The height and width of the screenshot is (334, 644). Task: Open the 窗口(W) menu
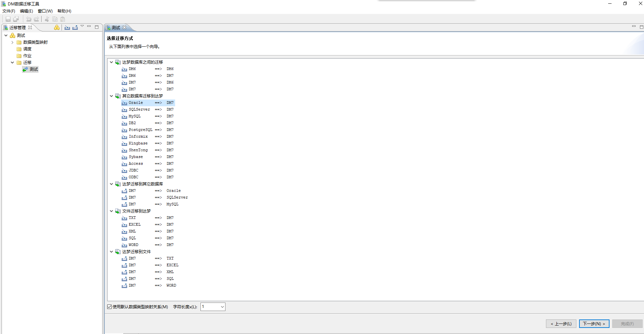click(x=45, y=11)
